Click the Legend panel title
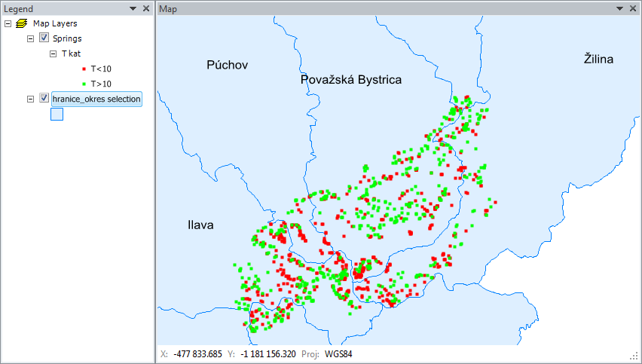The width and height of the screenshot is (642, 364). pos(18,9)
